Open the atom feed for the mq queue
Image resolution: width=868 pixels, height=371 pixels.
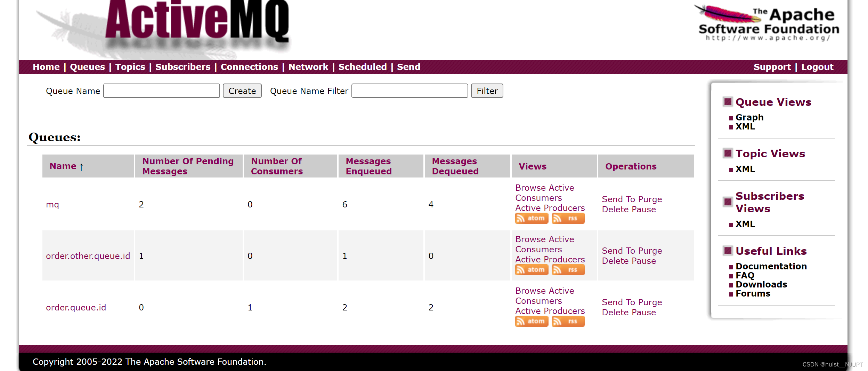[x=532, y=218]
